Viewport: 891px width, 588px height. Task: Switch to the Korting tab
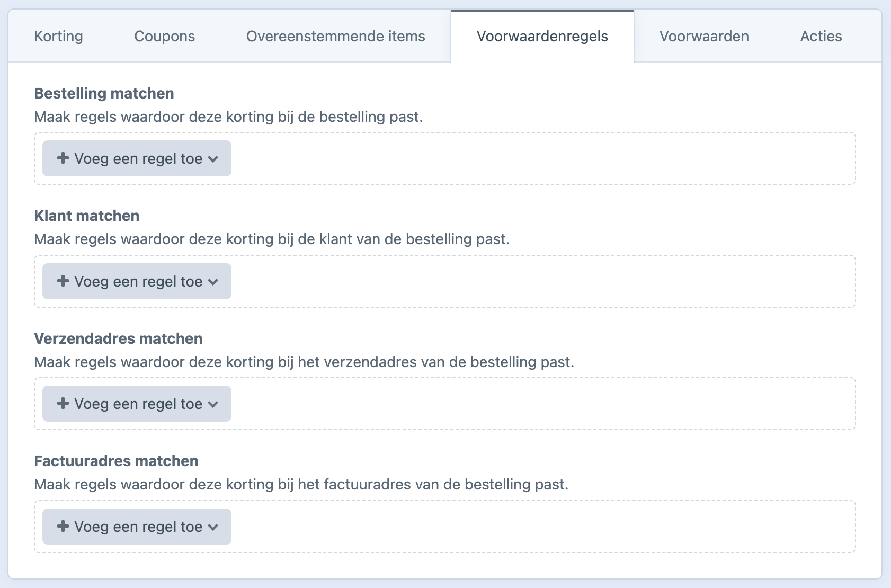pos(58,36)
